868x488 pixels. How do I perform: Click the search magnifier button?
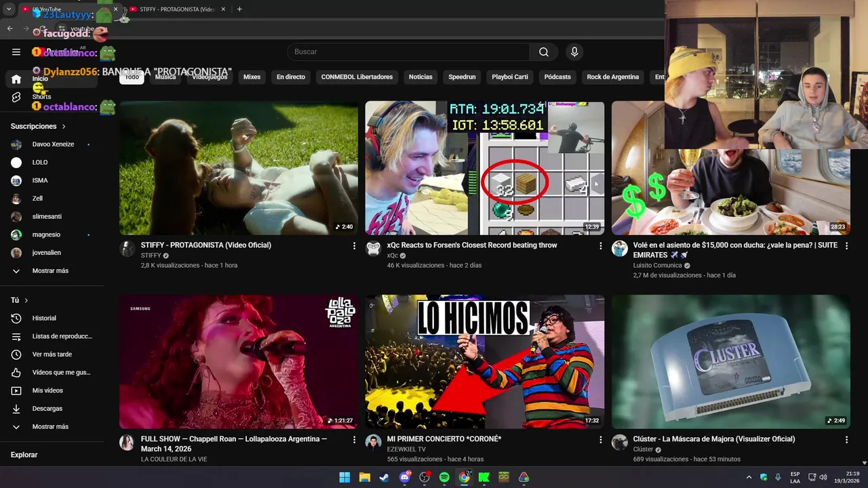tap(544, 52)
